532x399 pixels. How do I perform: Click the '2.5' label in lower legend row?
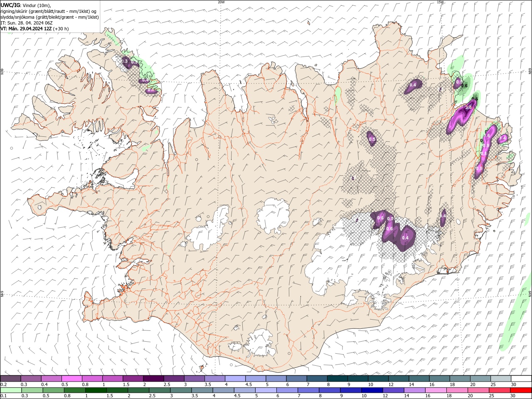152,396
